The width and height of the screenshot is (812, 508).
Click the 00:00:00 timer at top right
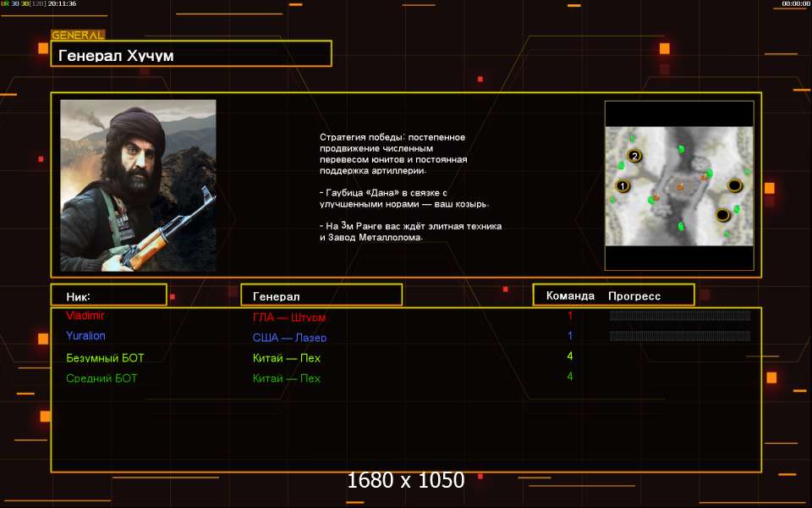point(796,3)
